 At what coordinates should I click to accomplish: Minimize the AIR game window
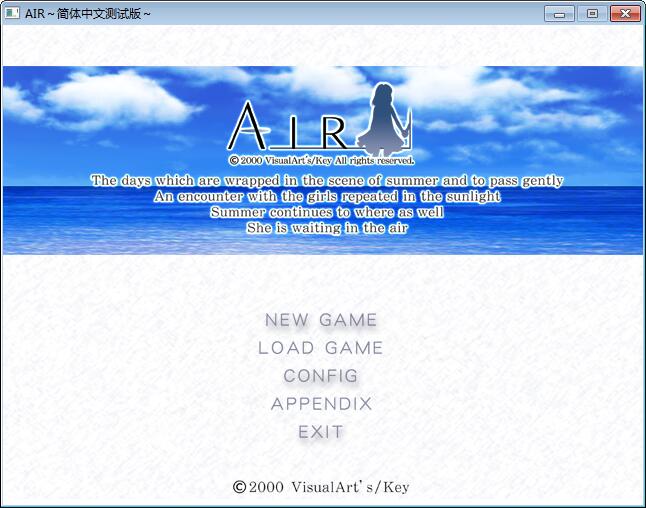click(x=558, y=13)
